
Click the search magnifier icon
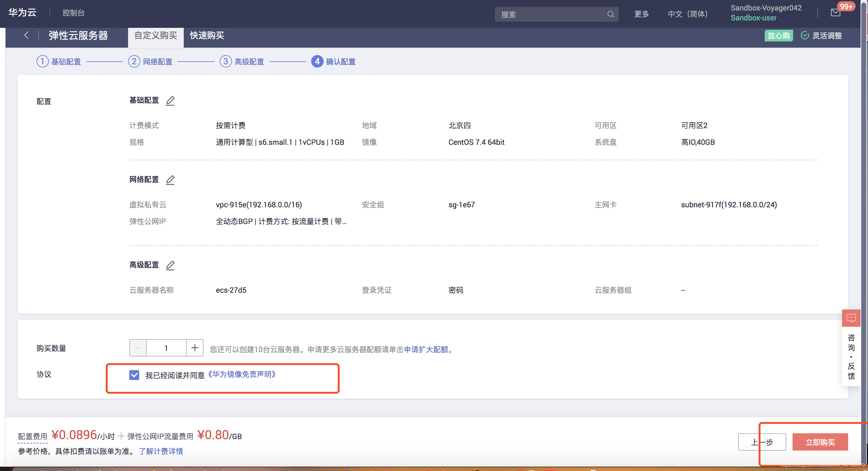click(x=611, y=14)
